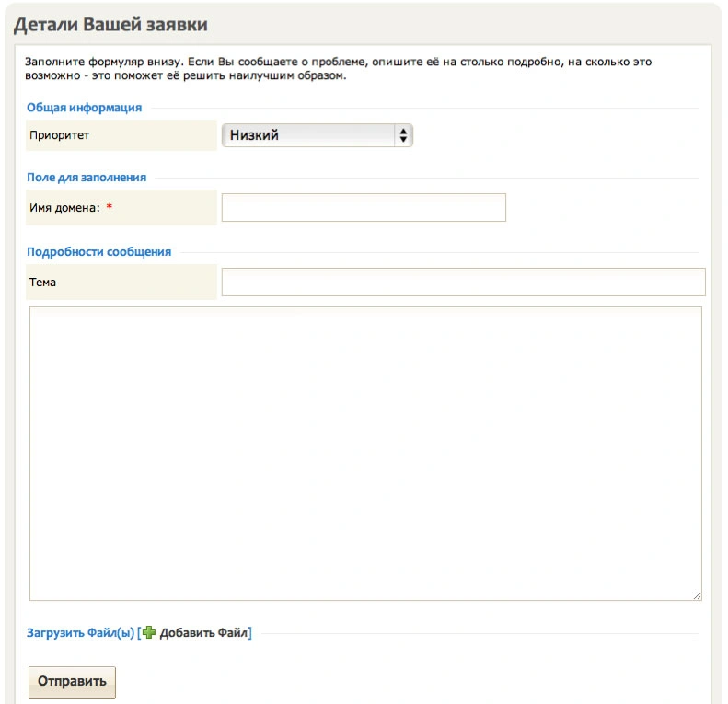Click the closing bracket after Добавить Файл
Image resolution: width=728 pixels, height=704 pixels.
point(249,632)
